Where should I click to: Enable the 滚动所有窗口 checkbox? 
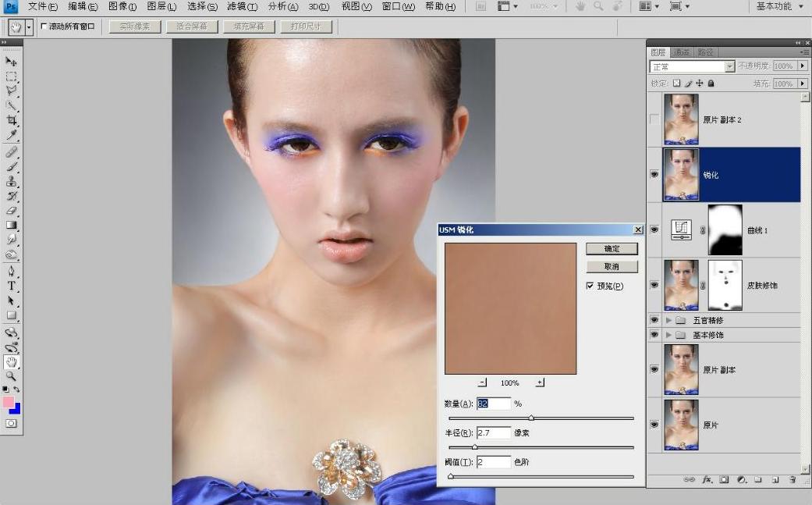point(44,26)
